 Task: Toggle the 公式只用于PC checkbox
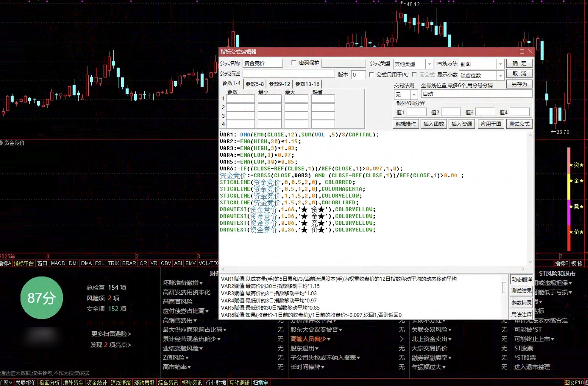pyautogui.click(x=372, y=74)
